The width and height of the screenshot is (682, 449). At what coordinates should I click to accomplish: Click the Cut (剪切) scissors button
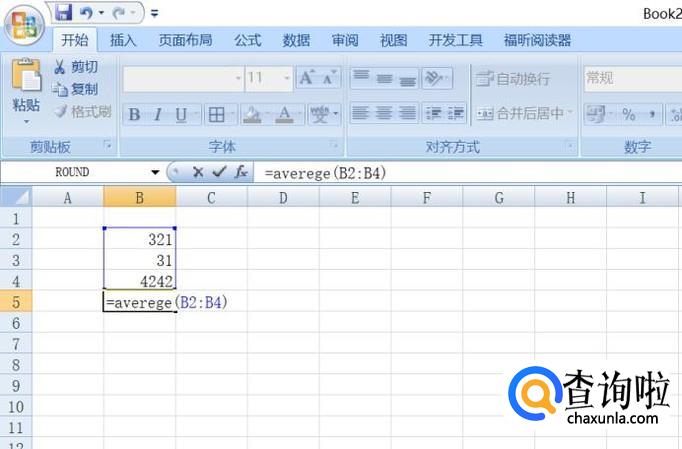tap(76, 67)
